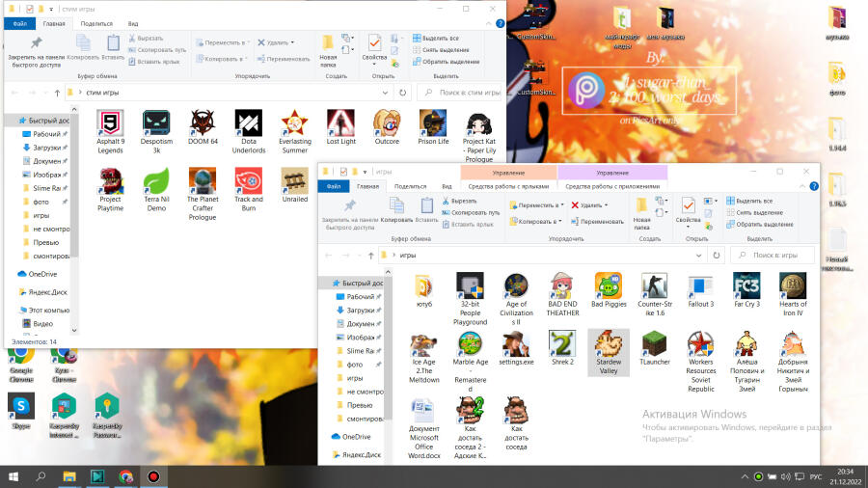This screenshot has width=868, height=488.
Task: Select the Bad Piggies shortcut
Action: pos(609,290)
